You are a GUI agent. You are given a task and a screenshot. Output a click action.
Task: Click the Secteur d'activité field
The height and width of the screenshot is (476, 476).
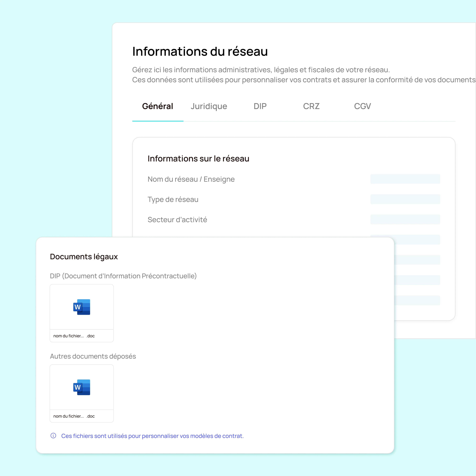point(405,219)
